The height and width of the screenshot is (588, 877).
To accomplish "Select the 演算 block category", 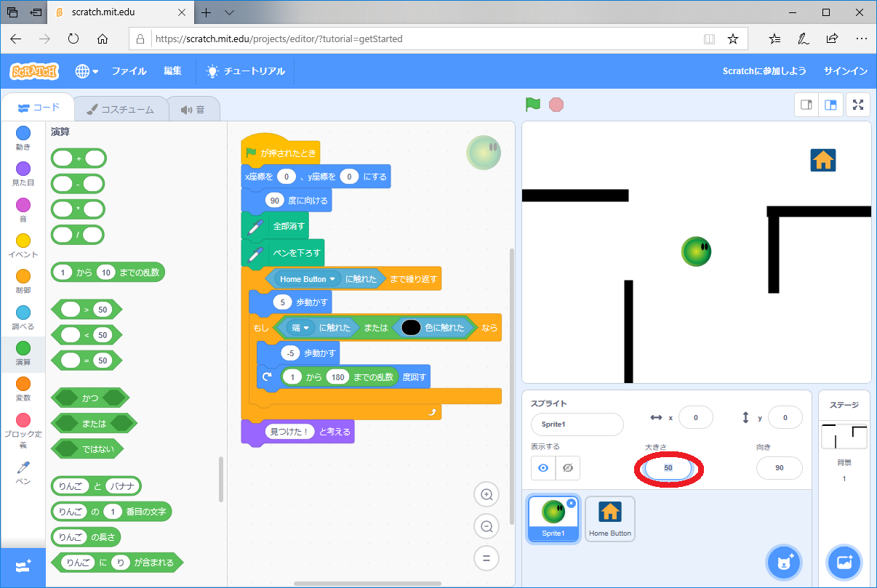I will pyautogui.click(x=23, y=353).
